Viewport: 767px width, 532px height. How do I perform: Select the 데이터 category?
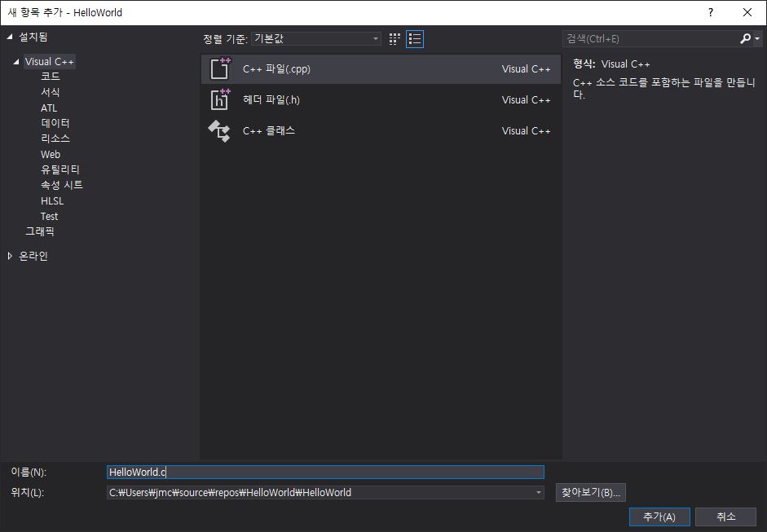click(x=55, y=123)
